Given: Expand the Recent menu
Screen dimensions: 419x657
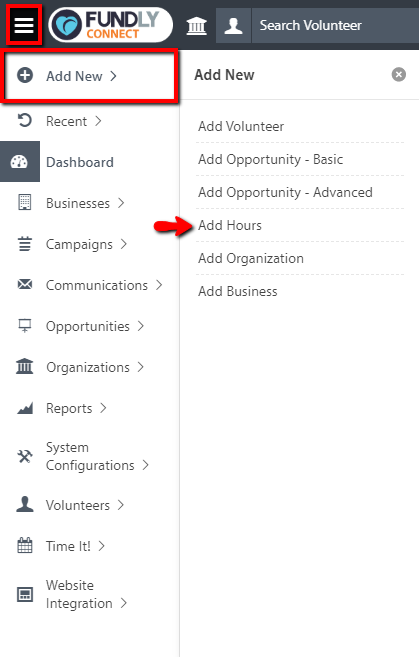Looking at the screenshot, I should [73, 121].
